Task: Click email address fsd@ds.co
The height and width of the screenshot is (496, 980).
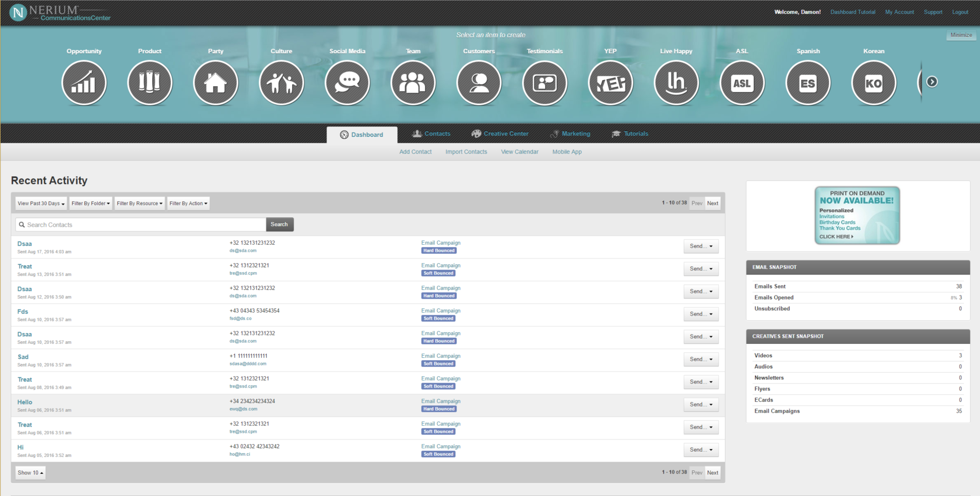Action: [241, 319]
